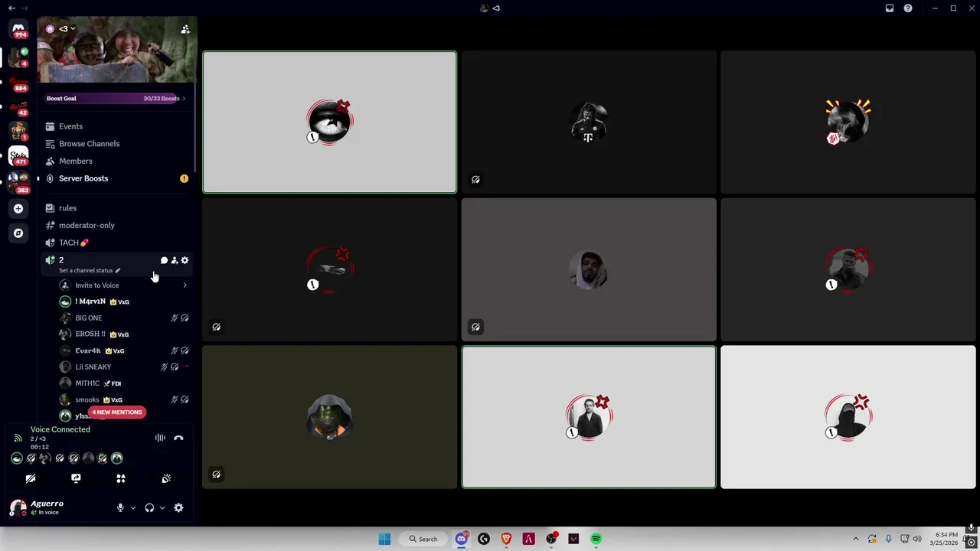
Task: Open Discover servers compass icon
Action: pyautogui.click(x=18, y=233)
